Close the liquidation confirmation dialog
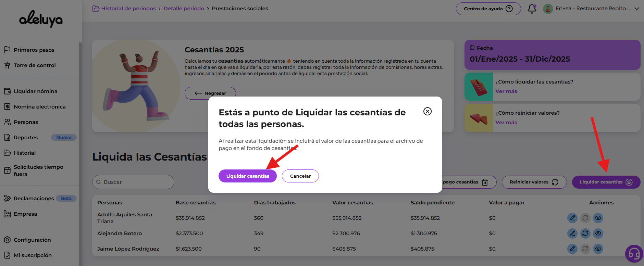The height and width of the screenshot is (266, 644). click(427, 111)
